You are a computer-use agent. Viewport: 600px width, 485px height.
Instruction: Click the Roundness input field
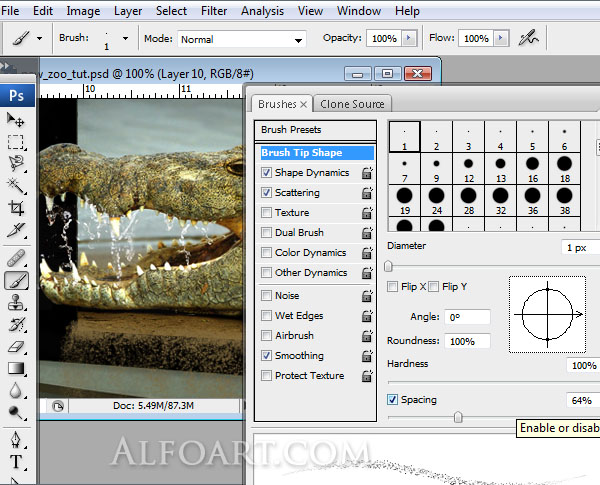point(467,341)
